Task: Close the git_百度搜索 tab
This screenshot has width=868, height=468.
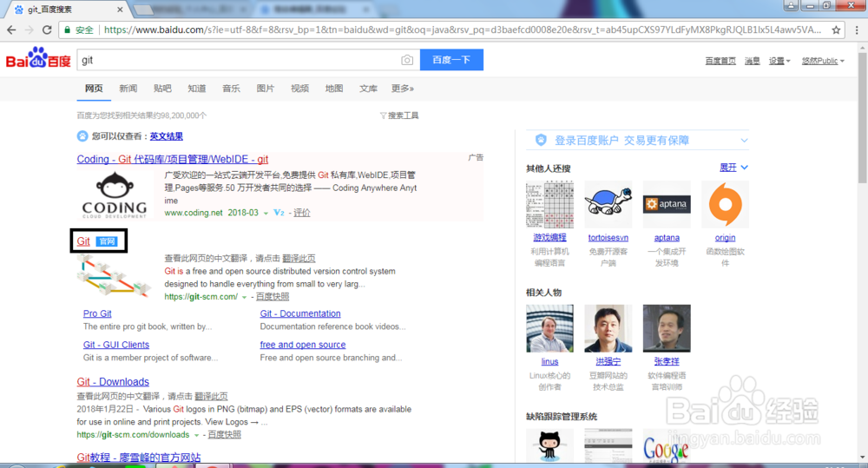Action: (120, 10)
